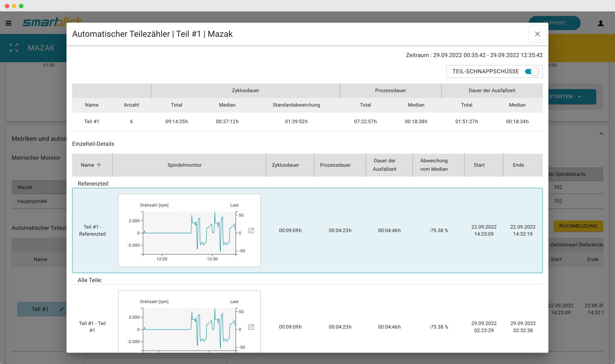Image resolution: width=615 pixels, height=364 pixels.
Task: Click end time 29.09.2022 02:32:38
Action: (x=523, y=327)
